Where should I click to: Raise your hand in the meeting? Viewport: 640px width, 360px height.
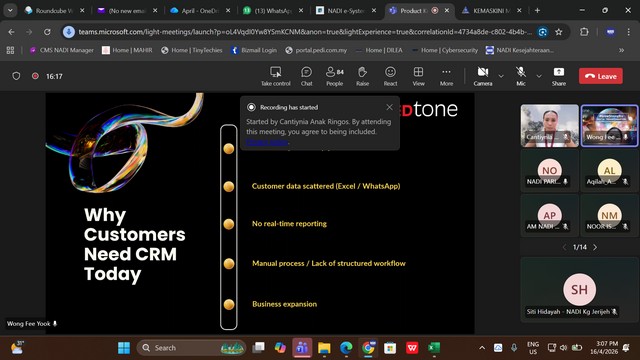(362, 76)
